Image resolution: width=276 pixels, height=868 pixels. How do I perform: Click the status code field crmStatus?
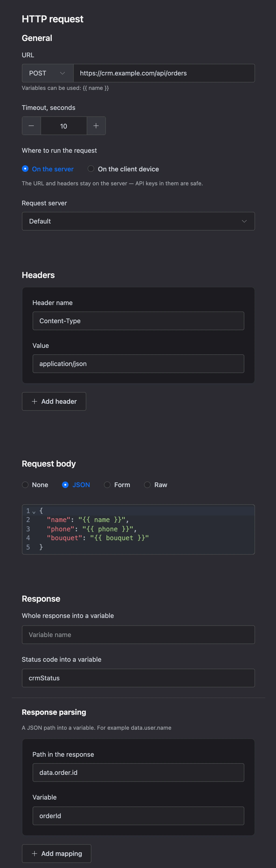(138, 678)
